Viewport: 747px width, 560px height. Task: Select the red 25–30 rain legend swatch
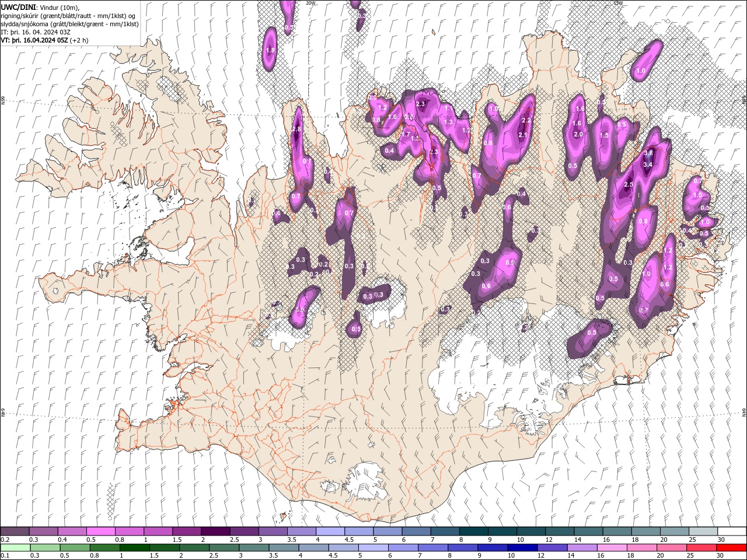pyautogui.click(x=701, y=548)
